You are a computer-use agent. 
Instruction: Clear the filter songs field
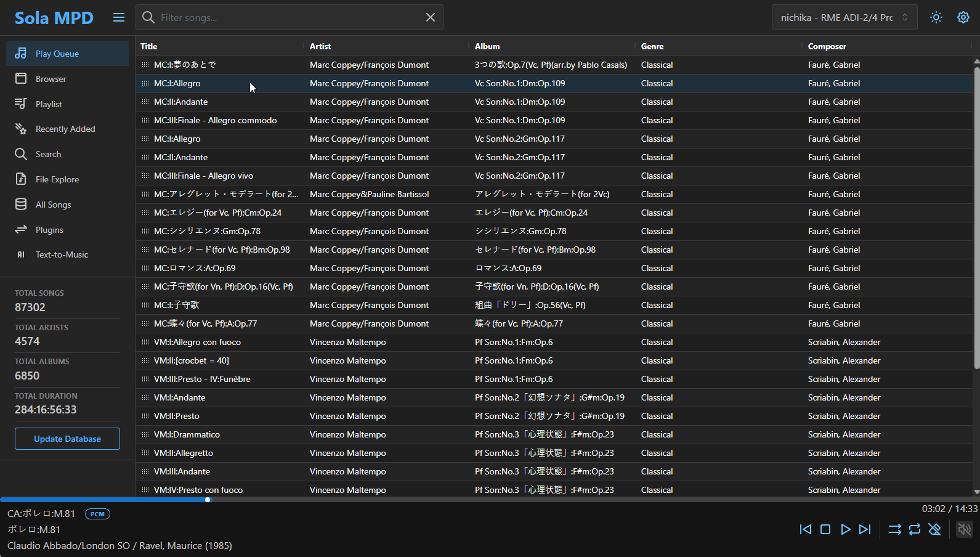coord(431,17)
